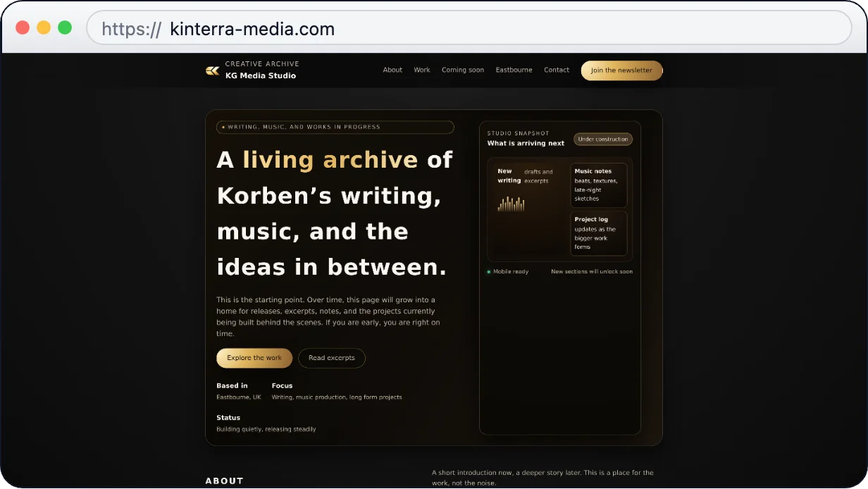Open the Contact navigation item
868x489 pixels.
556,70
